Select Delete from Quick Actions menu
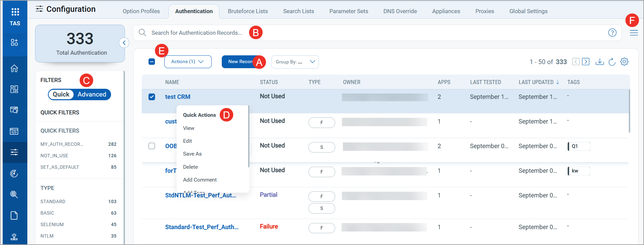644x245 pixels. [190, 167]
